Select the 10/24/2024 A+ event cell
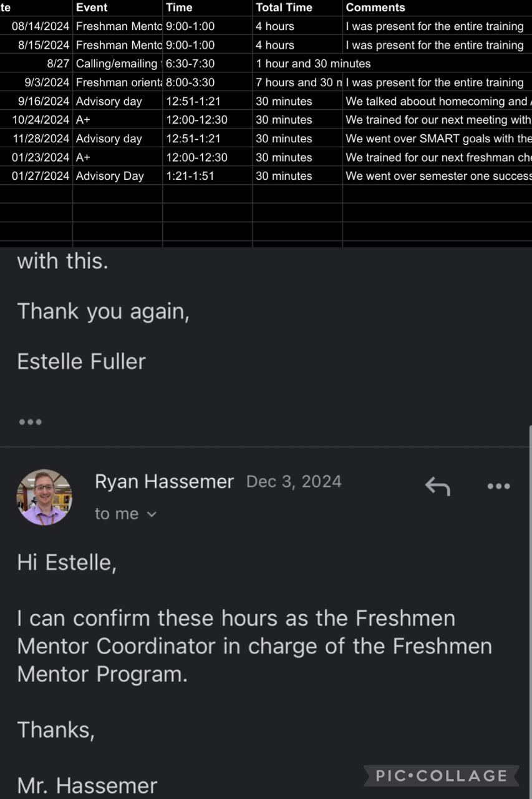The image size is (532, 799). [x=117, y=120]
